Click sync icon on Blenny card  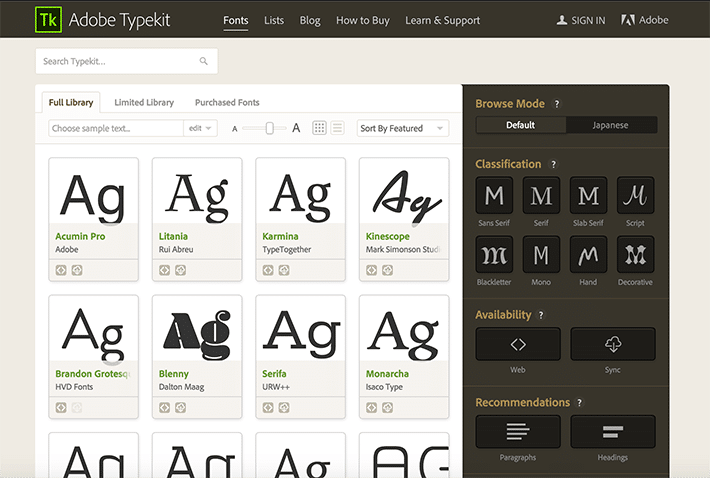[x=181, y=407]
